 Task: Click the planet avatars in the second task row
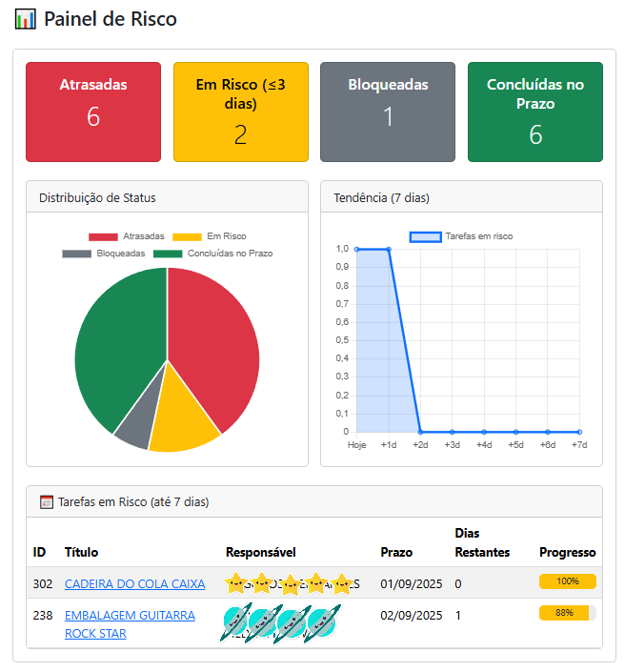coord(279,623)
